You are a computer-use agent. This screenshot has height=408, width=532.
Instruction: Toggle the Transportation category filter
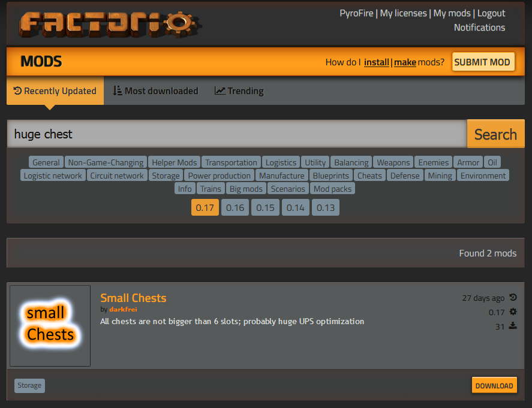click(231, 162)
